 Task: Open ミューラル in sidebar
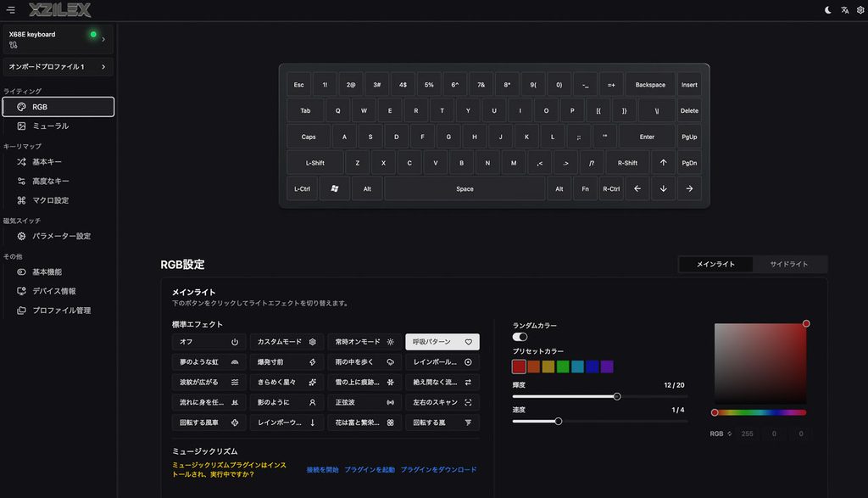click(58, 126)
